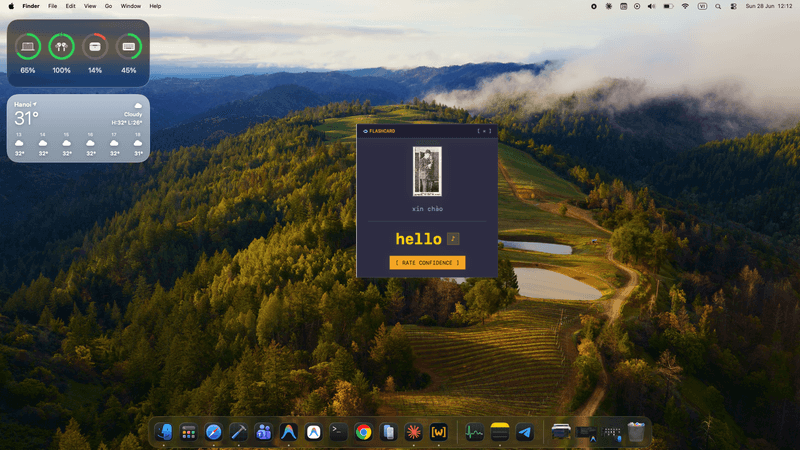The image size is (800, 450).
Task: Open the phone mirroring app in Dock
Action: coord(389,432)
